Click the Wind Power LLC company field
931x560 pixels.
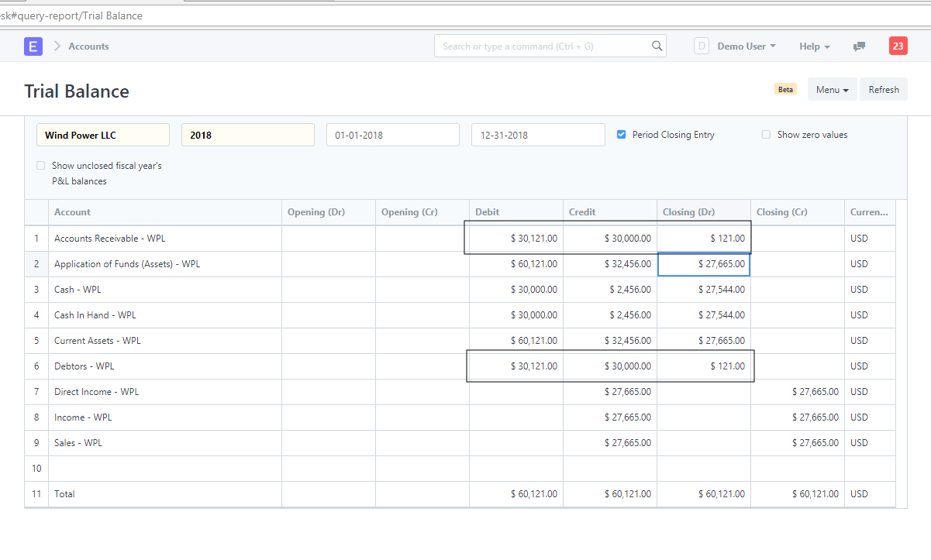(102, 134)
